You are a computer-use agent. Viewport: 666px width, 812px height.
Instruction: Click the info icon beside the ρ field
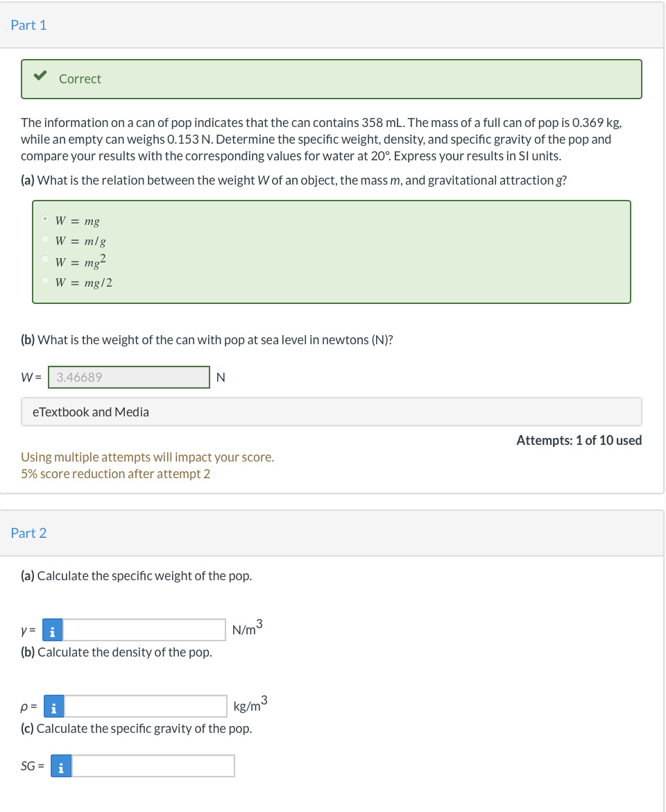pos(52,706)
